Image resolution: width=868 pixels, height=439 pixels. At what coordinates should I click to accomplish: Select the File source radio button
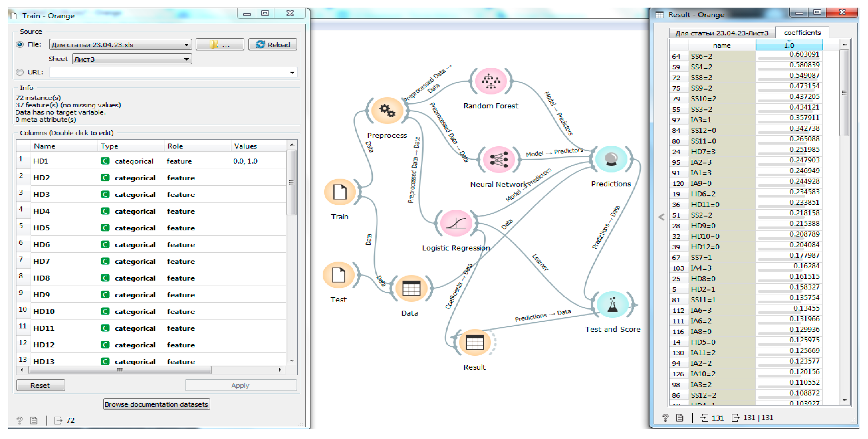20,45
